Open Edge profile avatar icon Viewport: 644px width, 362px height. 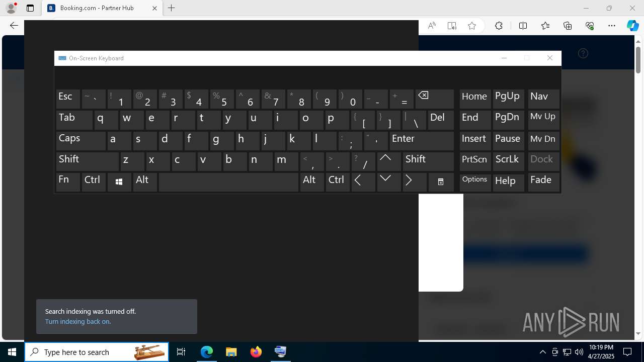pos(11,8)
